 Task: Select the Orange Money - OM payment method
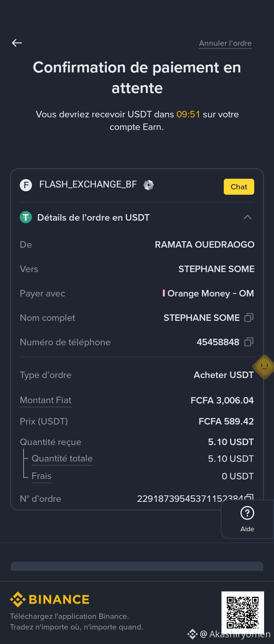[208, 293]
